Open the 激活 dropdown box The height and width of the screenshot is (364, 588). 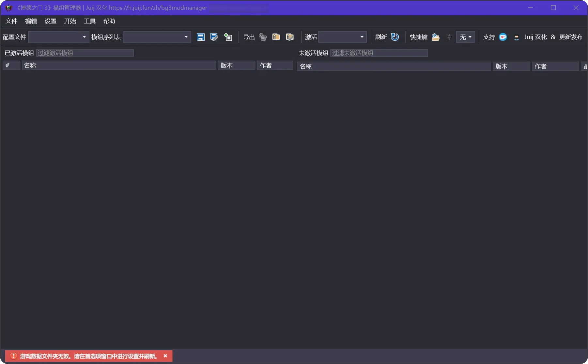tap(342, 37)
